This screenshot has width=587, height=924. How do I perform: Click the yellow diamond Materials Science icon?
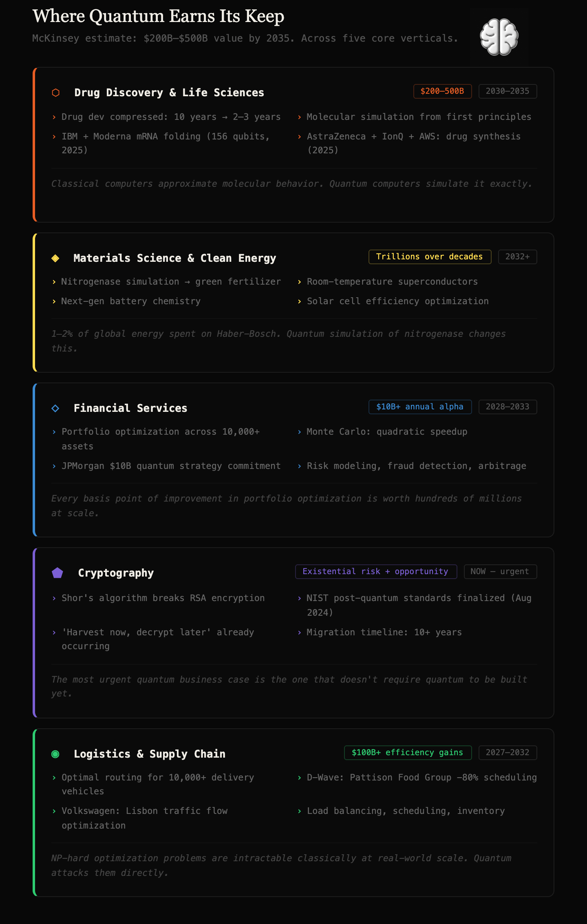(x=55, y=258)
